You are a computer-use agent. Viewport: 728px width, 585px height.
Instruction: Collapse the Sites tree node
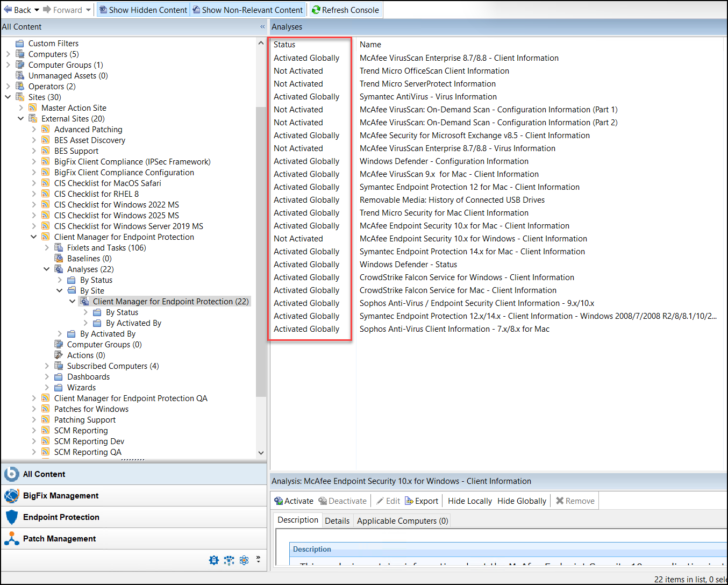[8, 97]
